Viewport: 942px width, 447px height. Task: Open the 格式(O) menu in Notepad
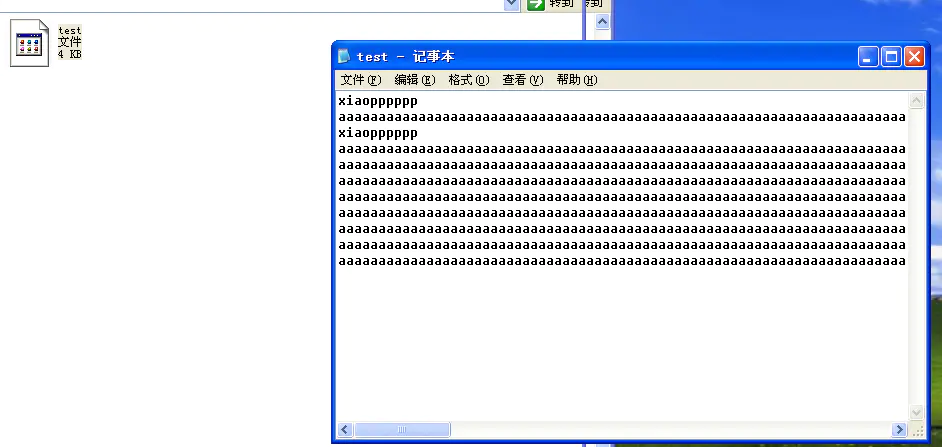469,80
